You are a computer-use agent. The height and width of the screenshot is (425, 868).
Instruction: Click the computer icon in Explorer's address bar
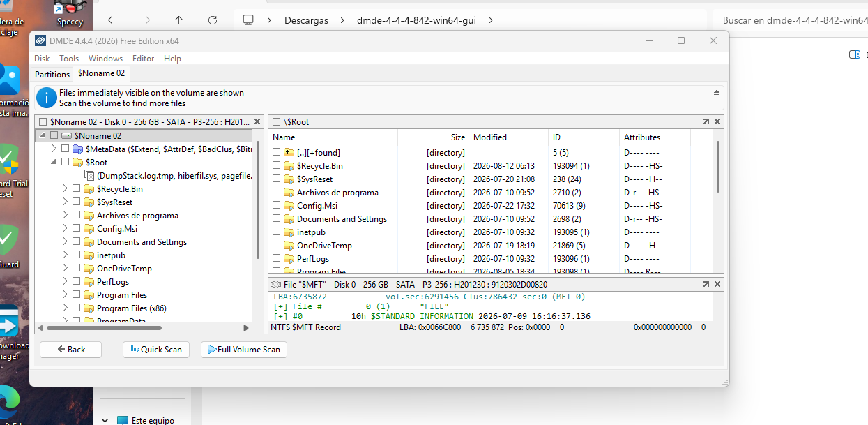click(248, 20)
